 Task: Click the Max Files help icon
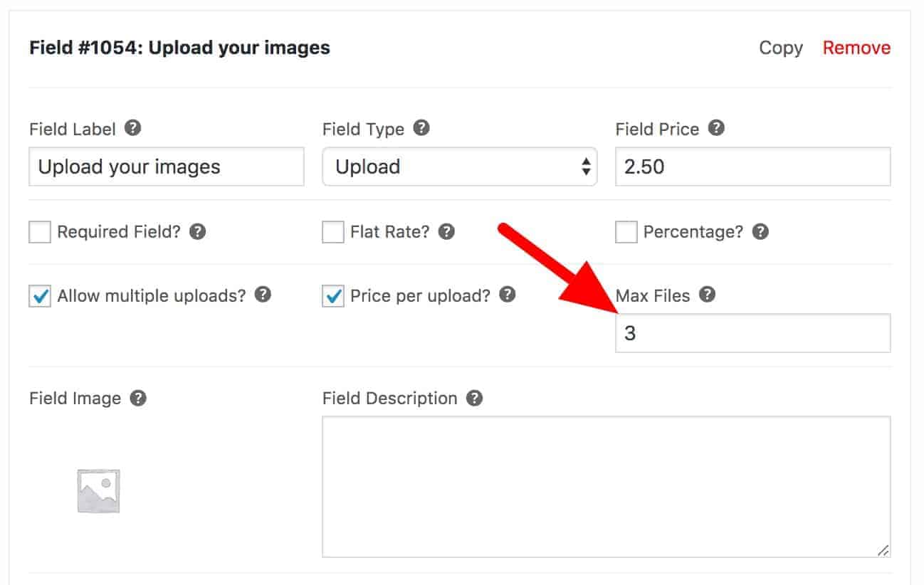707,295
